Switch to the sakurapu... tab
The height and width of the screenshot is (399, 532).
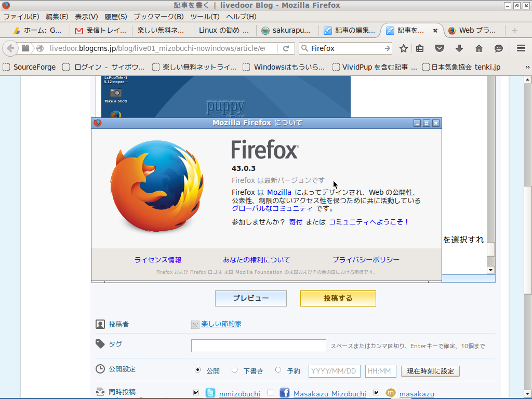click(287, 31)
